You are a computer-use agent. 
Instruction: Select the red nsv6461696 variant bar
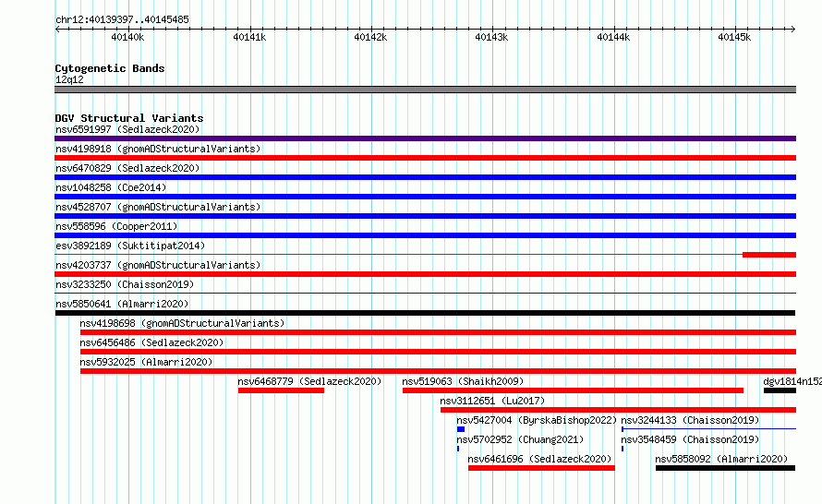(541, 468)
